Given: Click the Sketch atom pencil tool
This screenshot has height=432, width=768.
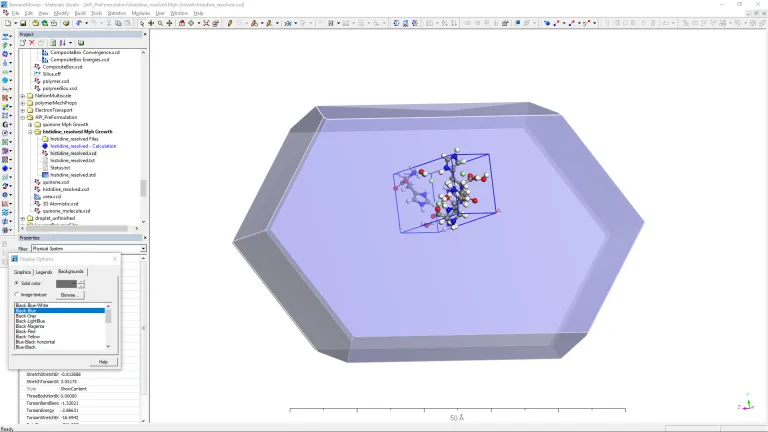Looking at the screenshot, I should click(x=230, y=22).
